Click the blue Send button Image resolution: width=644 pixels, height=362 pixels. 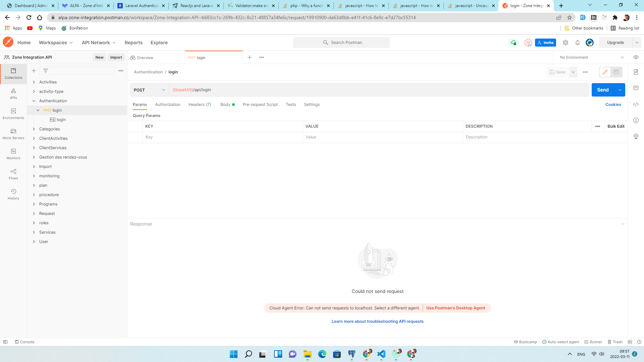(602, 90)
